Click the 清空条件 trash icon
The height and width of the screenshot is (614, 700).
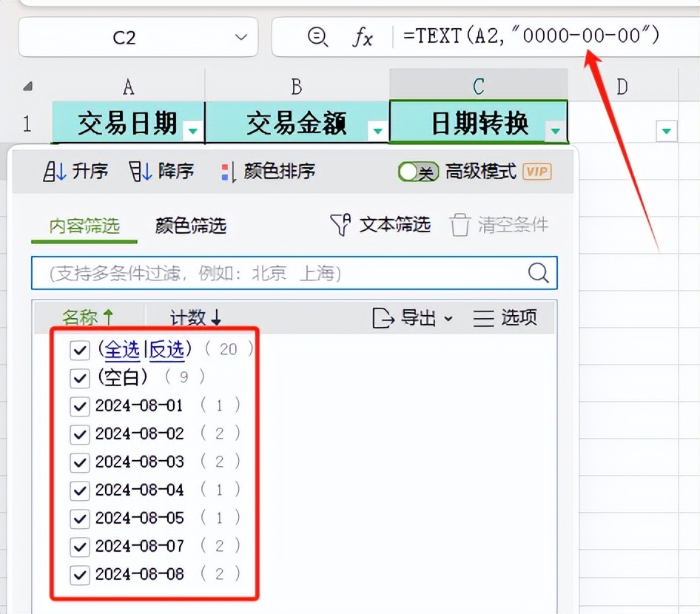click(x=460, y=224)
